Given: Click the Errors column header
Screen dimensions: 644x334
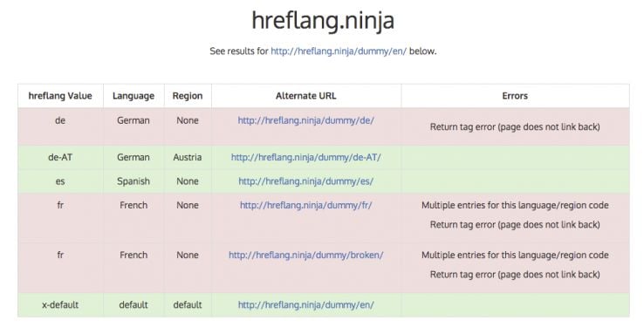Looking at the screenshot, I should pos(515,96).
